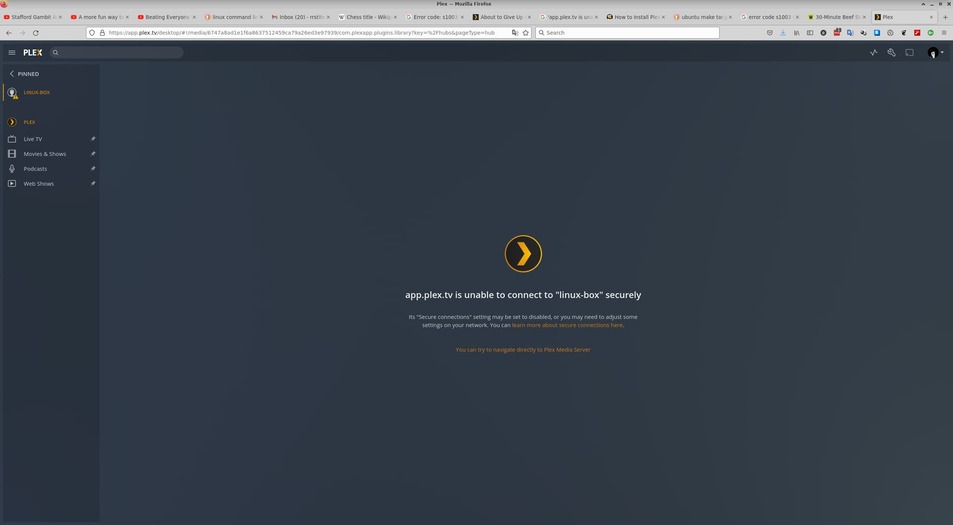Click 'navigate directly to Plex Media Server' link

tap(523, 349)
